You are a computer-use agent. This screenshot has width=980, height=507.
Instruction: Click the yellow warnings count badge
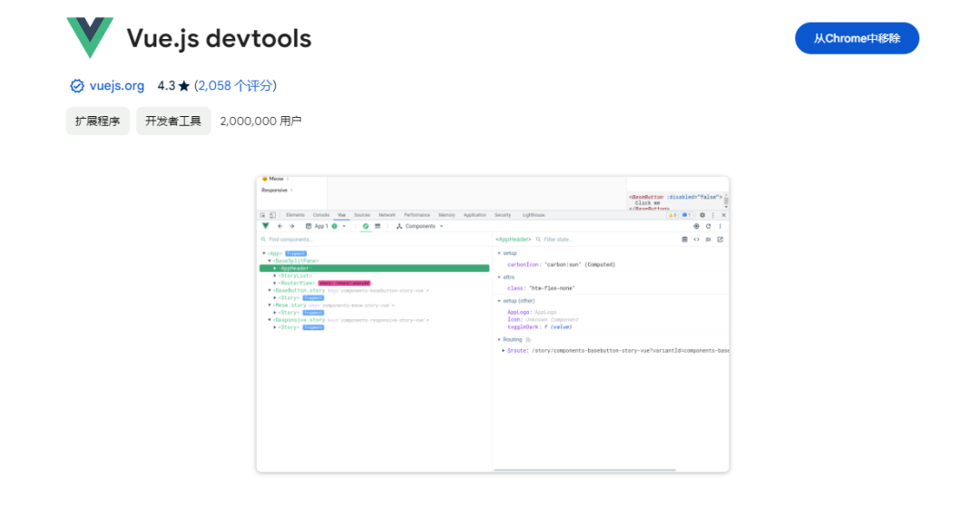pyautogui.click(x=671, y=215)
